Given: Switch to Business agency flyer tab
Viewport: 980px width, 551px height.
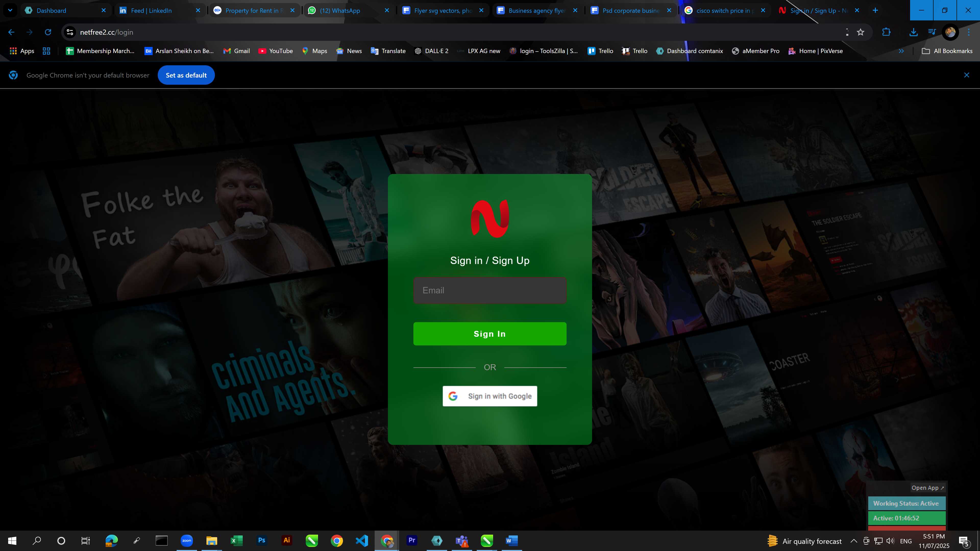Looking at the screenshot, I should [537, 10].
